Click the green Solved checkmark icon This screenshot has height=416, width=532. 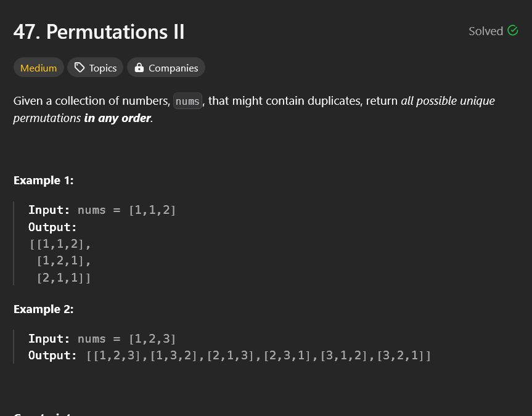[x=513, y=31]
